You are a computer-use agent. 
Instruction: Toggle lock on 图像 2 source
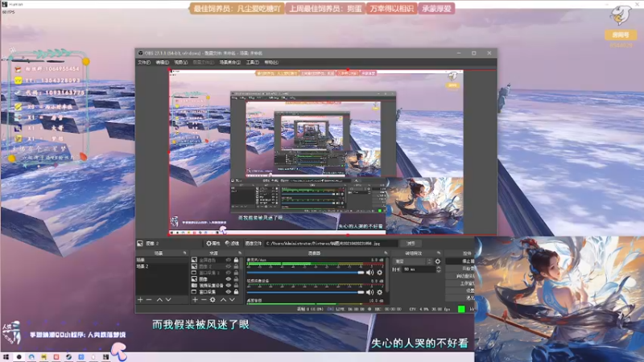236,266
